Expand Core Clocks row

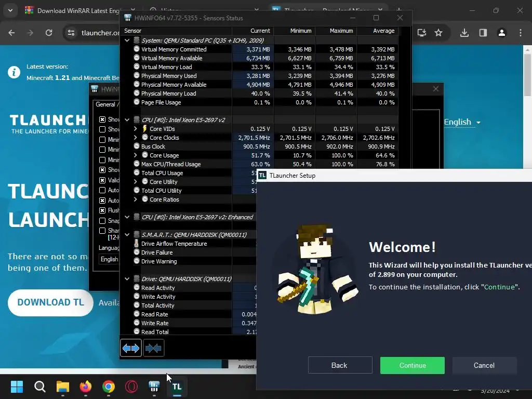pyautogui.click(x=136, y=137)
